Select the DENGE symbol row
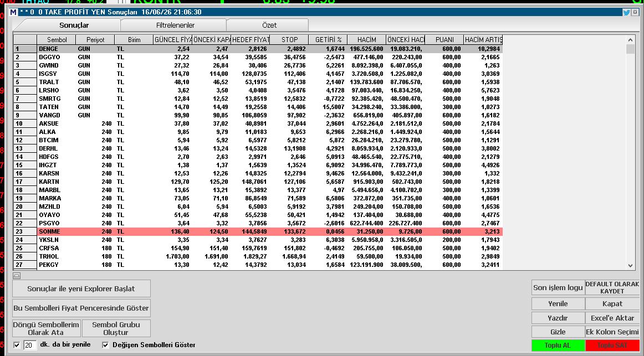The image size is (644, 356). 258,49
